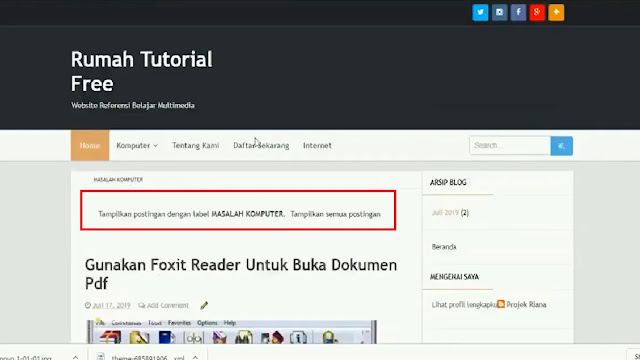
Task: Click the MASALAH KOMPUTER breadcrumb label
Action: tap(118, 180)
